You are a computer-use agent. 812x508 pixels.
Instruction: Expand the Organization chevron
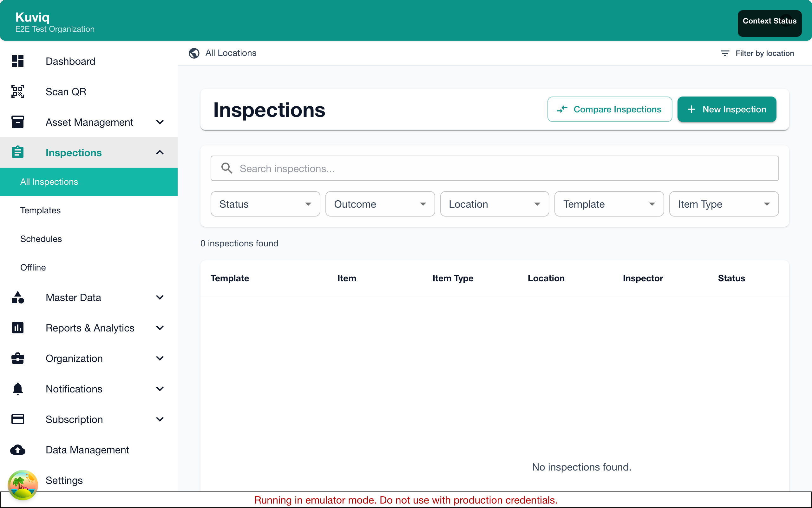pos(160,358)
